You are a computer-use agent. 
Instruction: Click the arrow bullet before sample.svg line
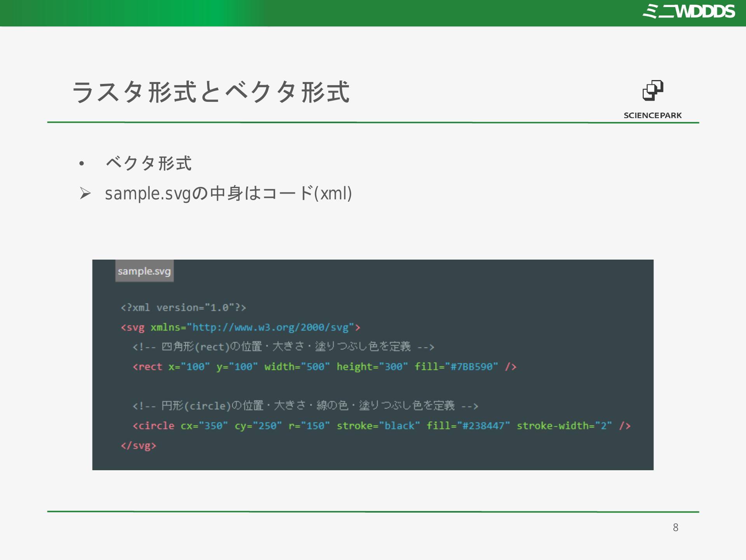85,193
